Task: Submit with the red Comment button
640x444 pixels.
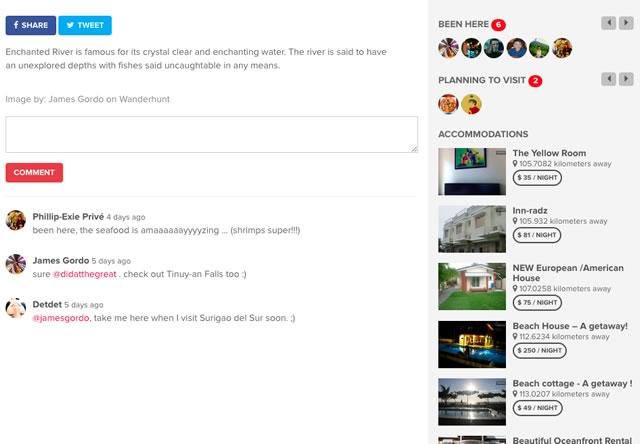Action: 34,173
